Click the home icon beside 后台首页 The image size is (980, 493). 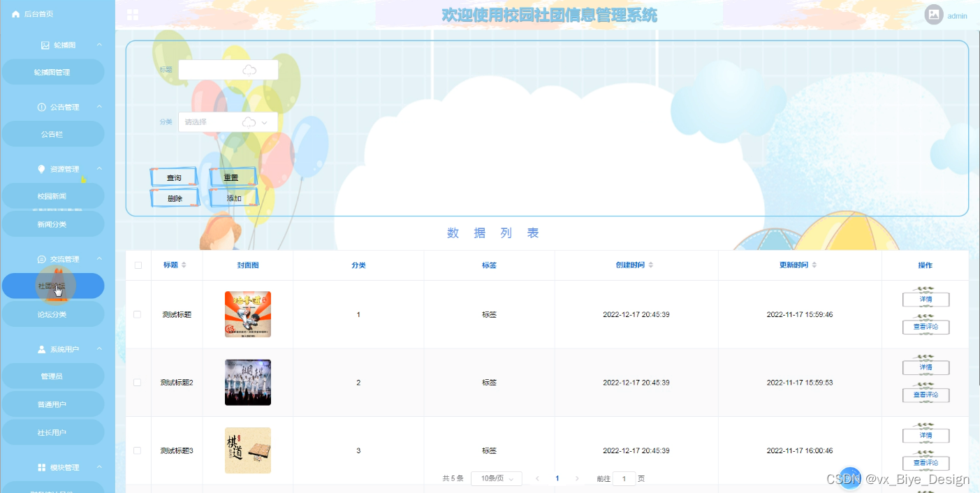(x=15, y=14)
